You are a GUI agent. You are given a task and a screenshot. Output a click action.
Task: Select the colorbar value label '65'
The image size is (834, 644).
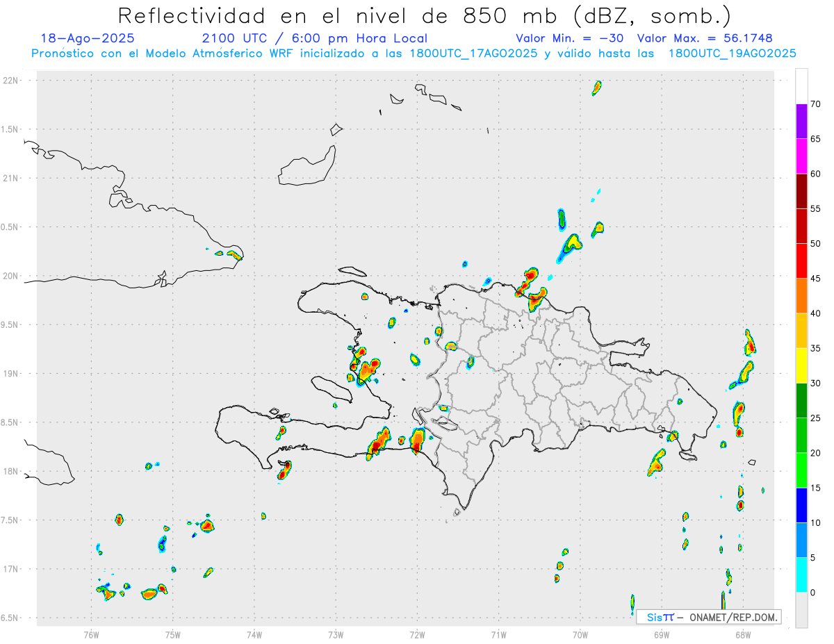[816, 139]
